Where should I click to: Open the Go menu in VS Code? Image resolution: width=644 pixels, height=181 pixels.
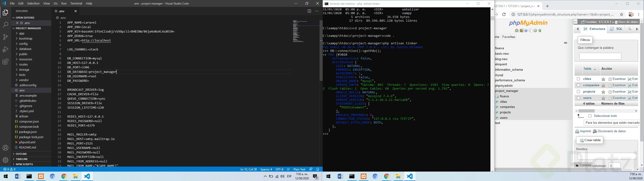(x=56, y=4)
